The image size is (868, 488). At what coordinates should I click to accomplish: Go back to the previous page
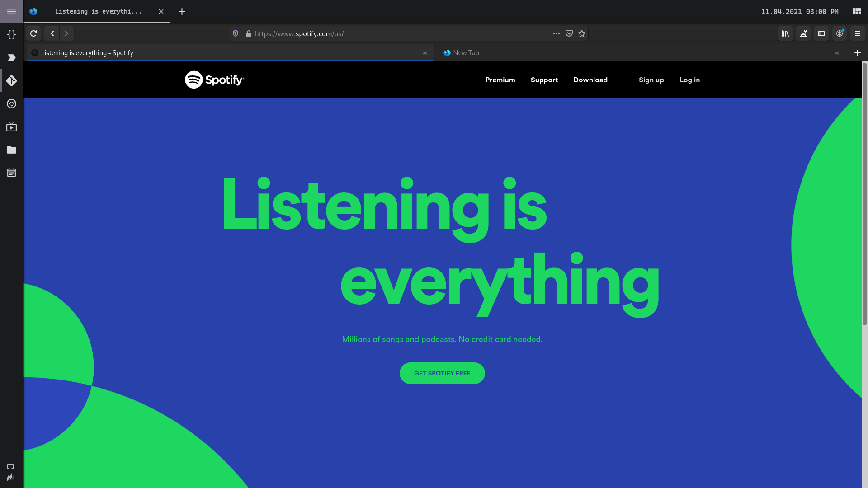click(52, 33)
